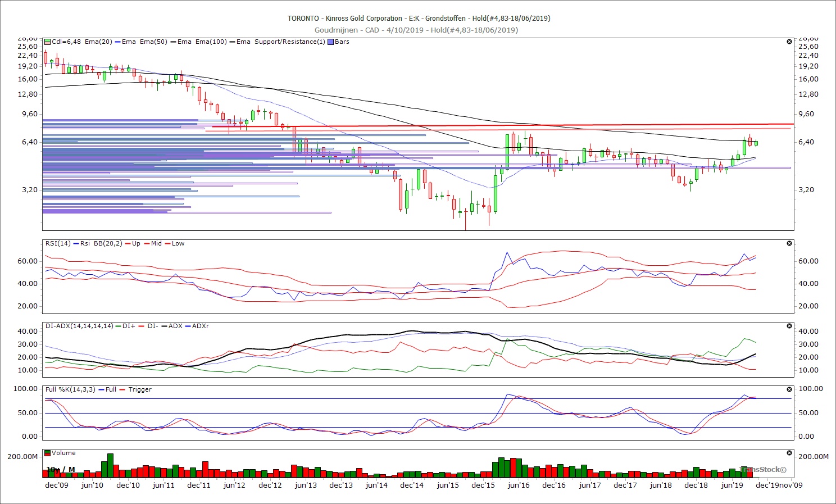Click the jun'19 date axis label
836x504 pixels.
[732, 485]
